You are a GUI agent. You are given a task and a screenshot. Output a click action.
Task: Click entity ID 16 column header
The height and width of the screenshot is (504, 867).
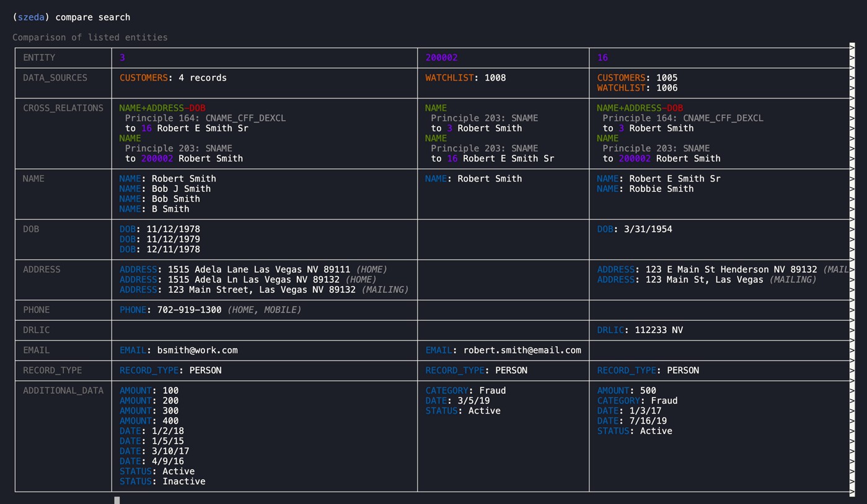pos(601,57)
